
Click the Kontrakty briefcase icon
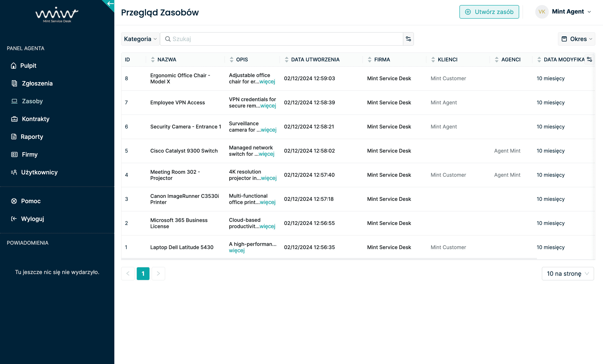(14, 119)
